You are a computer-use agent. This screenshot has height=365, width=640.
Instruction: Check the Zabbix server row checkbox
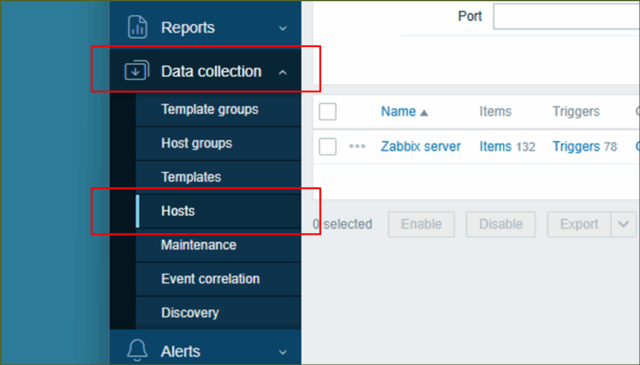tap(327, 147)
